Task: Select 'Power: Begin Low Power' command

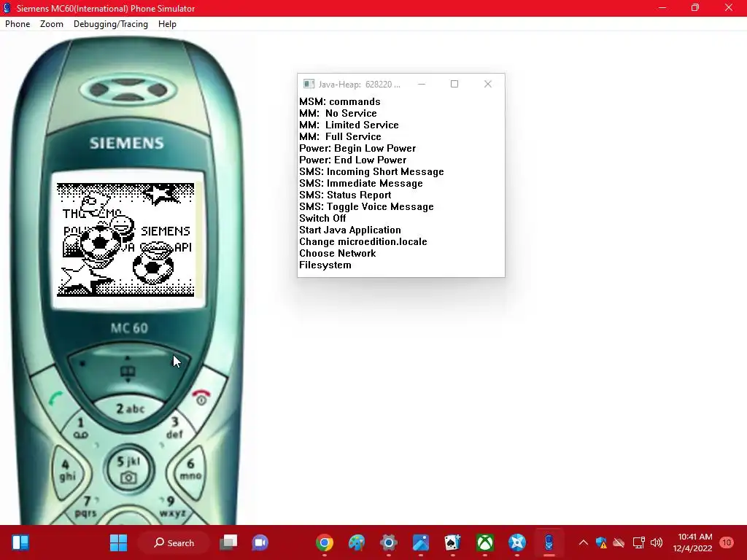Action: 357,148
